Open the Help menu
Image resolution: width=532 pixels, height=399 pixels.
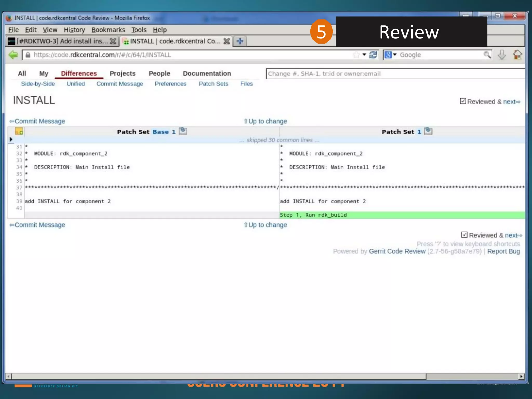coord(159,30)
